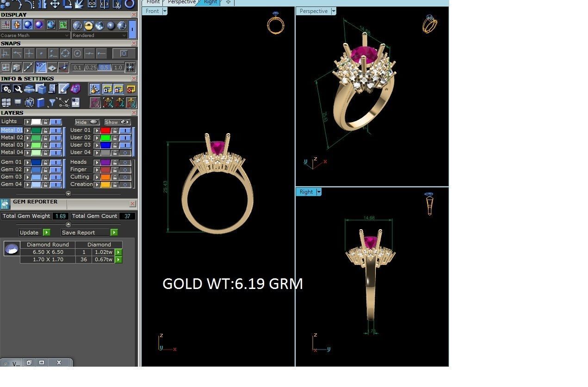Select the grid display mode icon
588x387 pixels.
point(6,25)
